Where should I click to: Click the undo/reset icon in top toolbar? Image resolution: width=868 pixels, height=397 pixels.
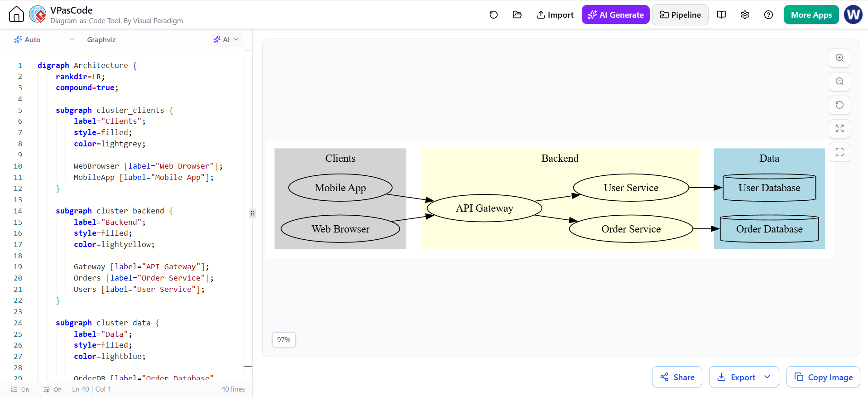pyautogui.click(x=494, y=15)
